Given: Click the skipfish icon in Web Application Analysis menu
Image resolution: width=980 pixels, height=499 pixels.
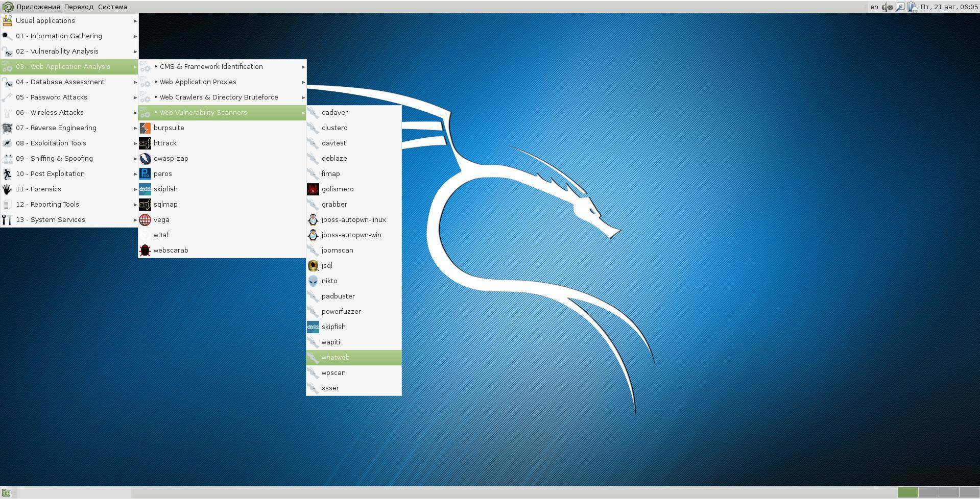Looking at the screenshot, I should click(x=145, y=189).
